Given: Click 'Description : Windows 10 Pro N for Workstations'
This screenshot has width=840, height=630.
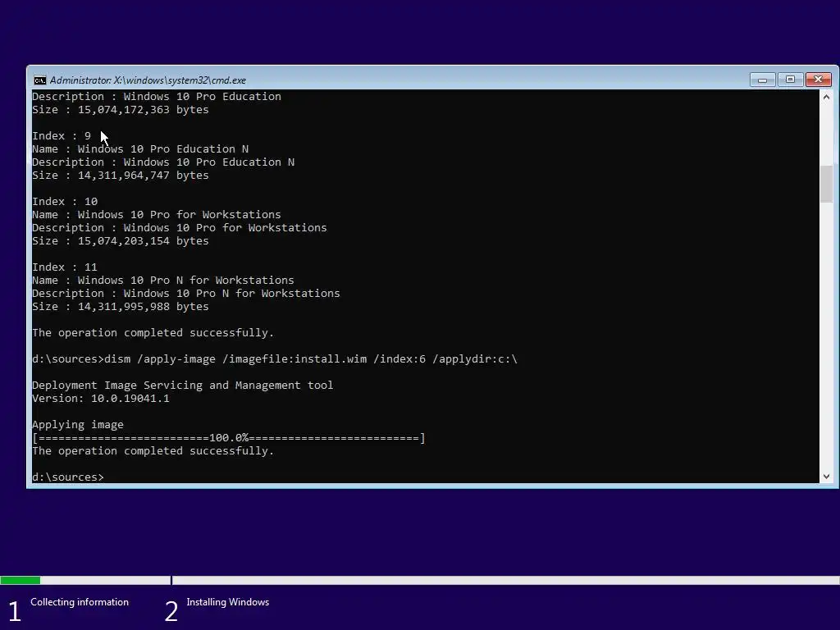Looking at the screenshot, I should [186, 294].
